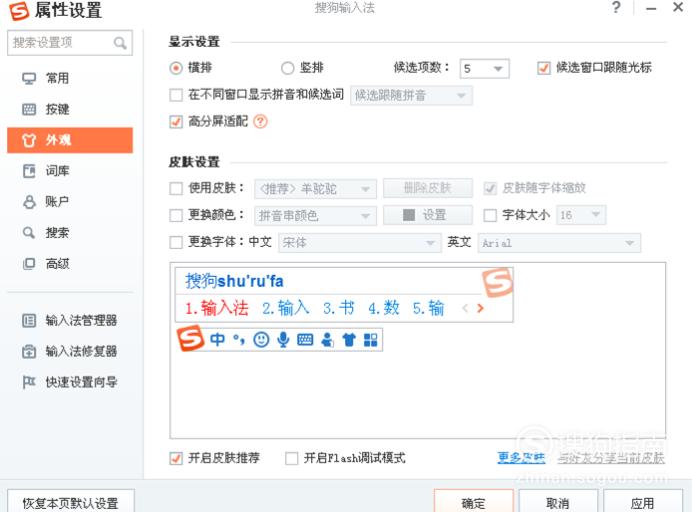
Task: Open the 按键 settings section
Action: [70, 109]
